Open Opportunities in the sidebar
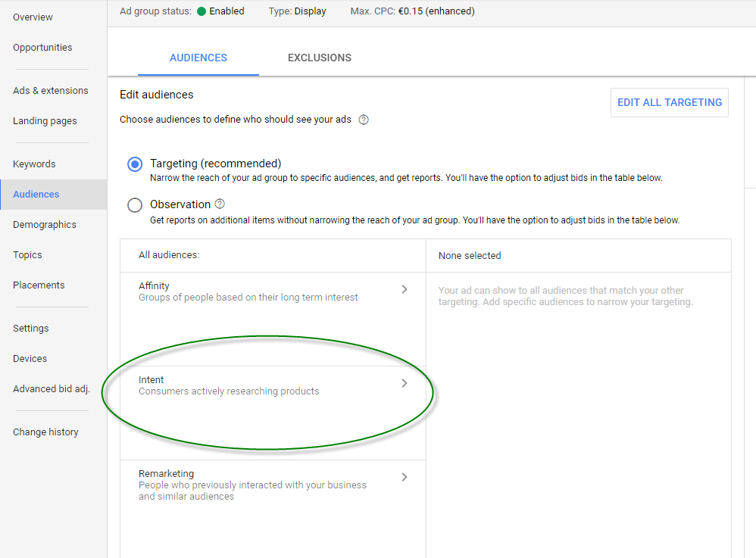Viewport: 756px width, 558px height. [42, 48]
